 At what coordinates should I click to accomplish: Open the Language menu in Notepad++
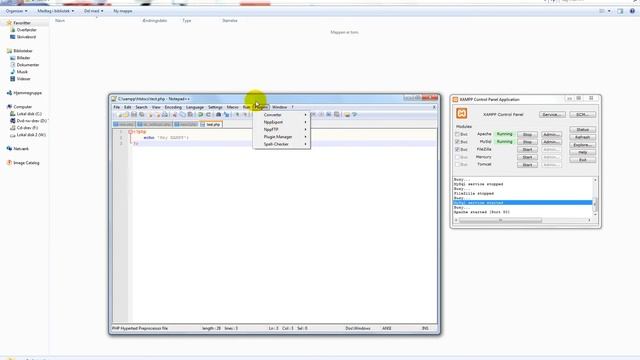(x=195, y=107)
